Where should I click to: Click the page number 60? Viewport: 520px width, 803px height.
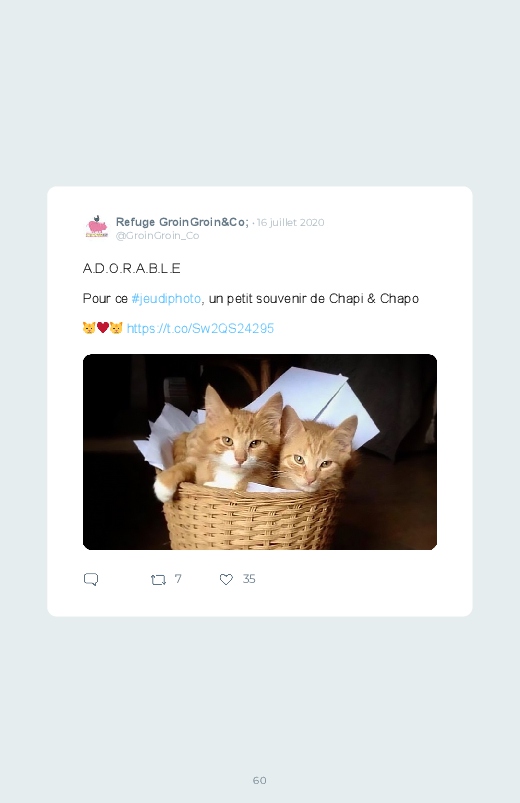[260, 780]
